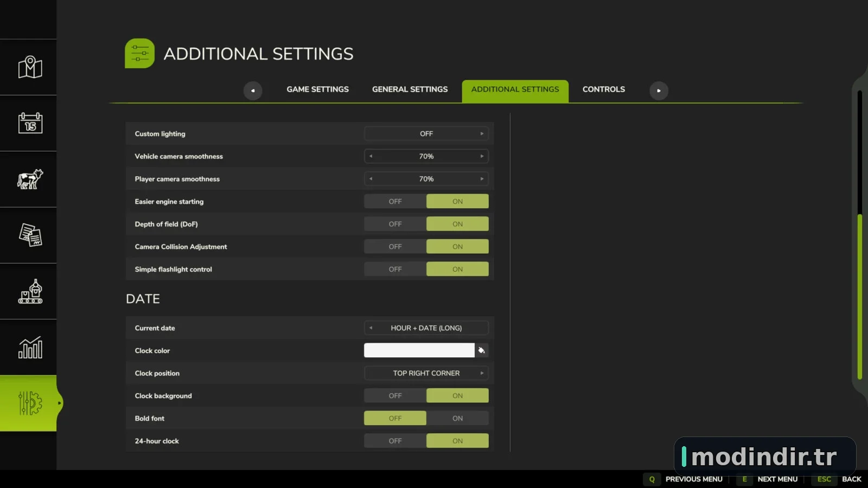Open the statistics bar chart icon
868x488 pixels.
click(x=30, y=347)
